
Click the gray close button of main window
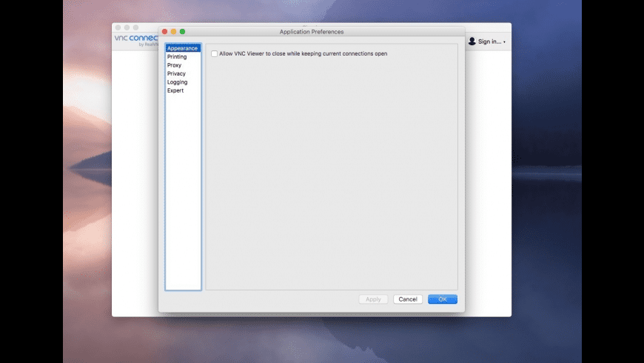[118, 27]
